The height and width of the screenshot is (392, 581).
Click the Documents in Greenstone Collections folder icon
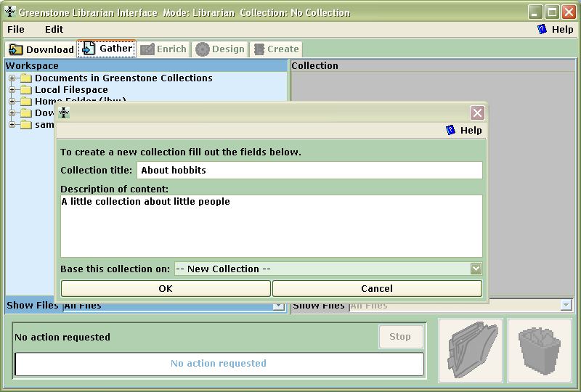pyautogui.click(x=25, y=78)
